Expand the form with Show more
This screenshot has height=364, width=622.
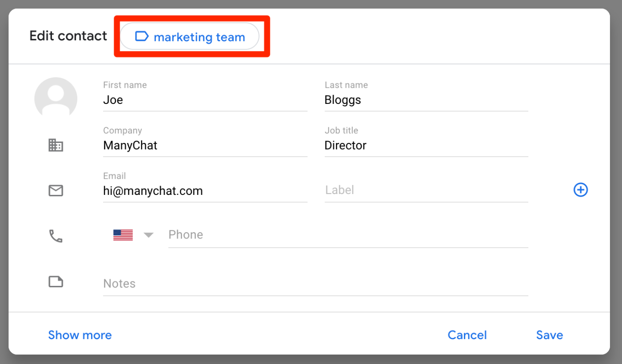point(80,335)
